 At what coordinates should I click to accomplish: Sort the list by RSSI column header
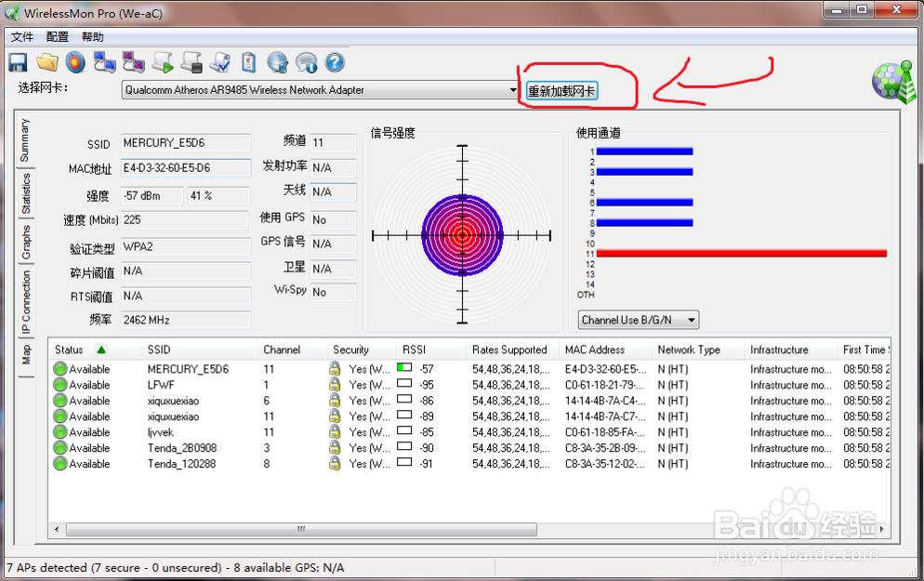430,350
